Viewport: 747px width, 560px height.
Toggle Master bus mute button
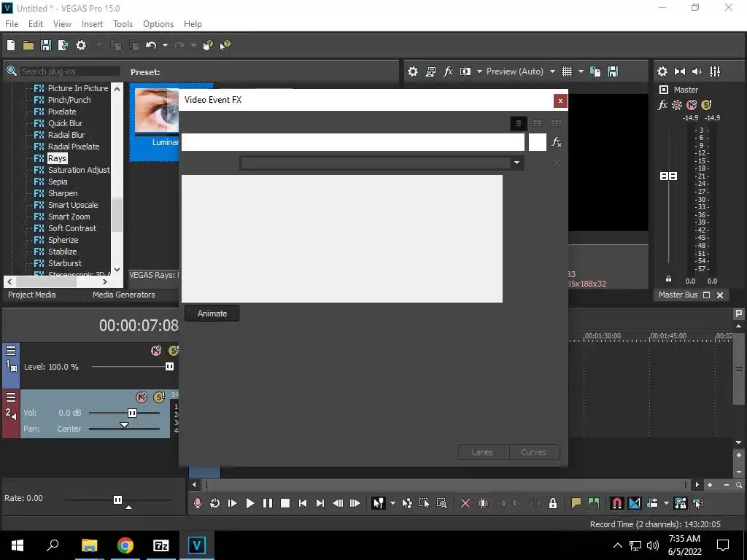tap(692, 105)
